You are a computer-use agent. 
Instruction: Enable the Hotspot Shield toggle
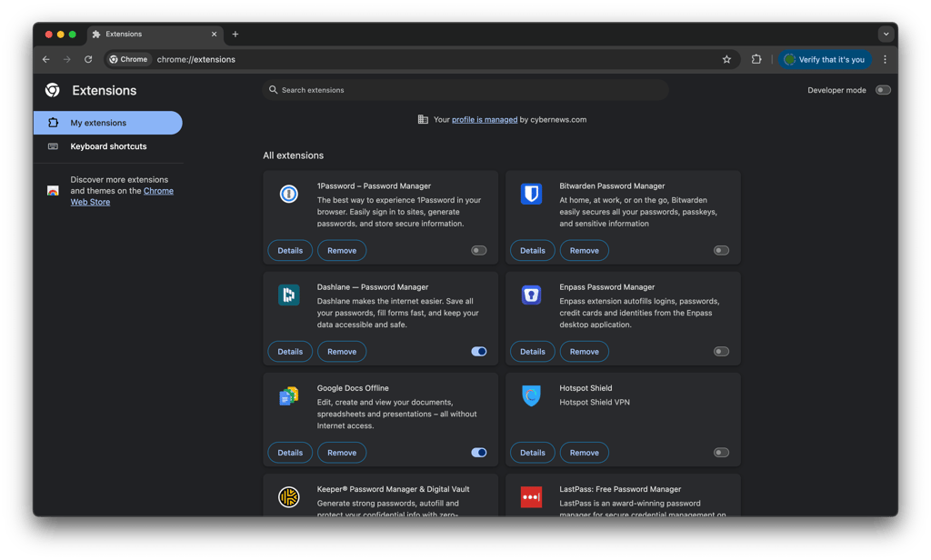coord(721,453)
